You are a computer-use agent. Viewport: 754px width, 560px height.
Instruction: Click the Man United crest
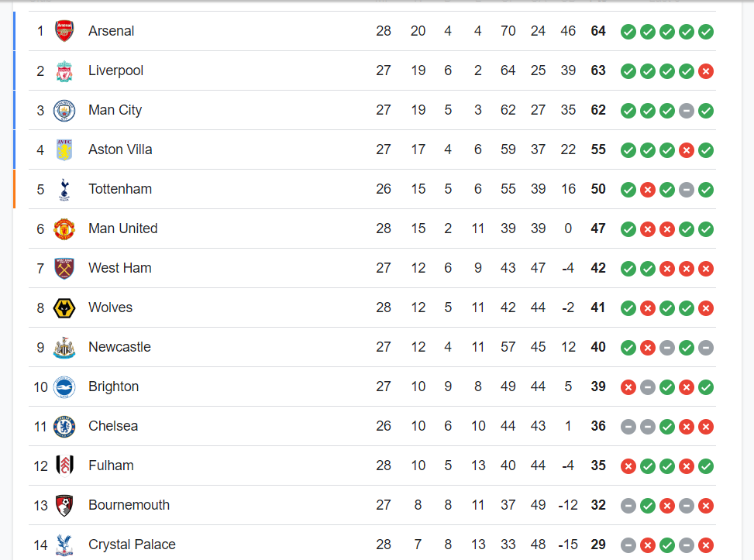(x=64, y=228)
